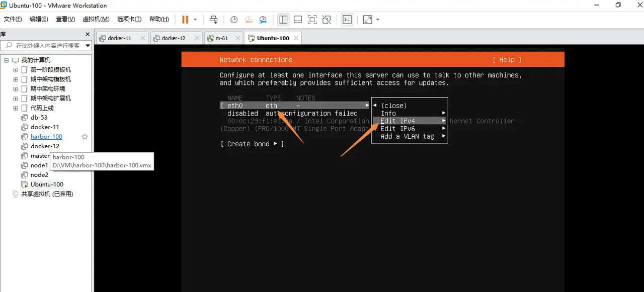Open the Snapshot Manager
Viewport: 644px width, 292px height.
[263, 20]
